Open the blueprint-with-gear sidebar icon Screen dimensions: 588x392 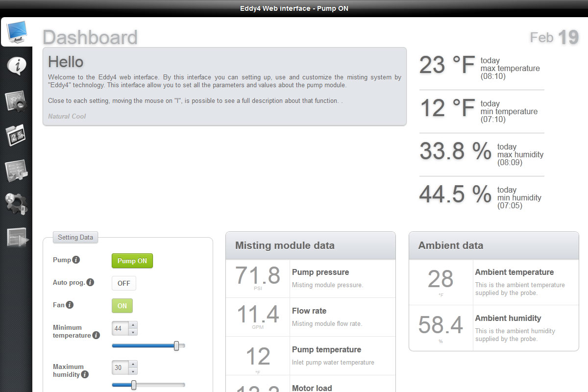[x=17, y=100]
